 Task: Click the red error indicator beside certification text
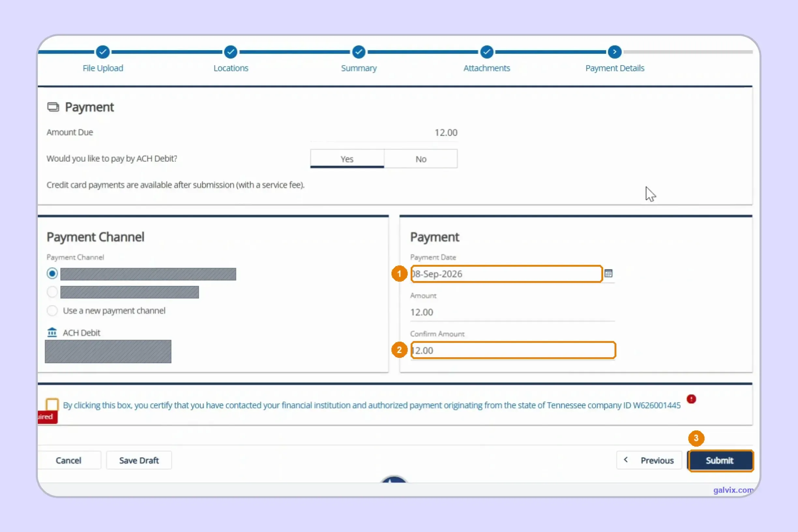tap(691, 399)
